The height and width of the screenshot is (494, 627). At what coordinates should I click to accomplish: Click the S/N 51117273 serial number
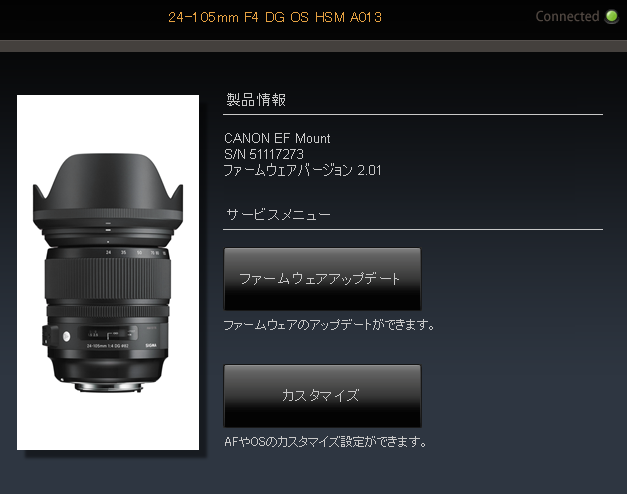(264, 154)
